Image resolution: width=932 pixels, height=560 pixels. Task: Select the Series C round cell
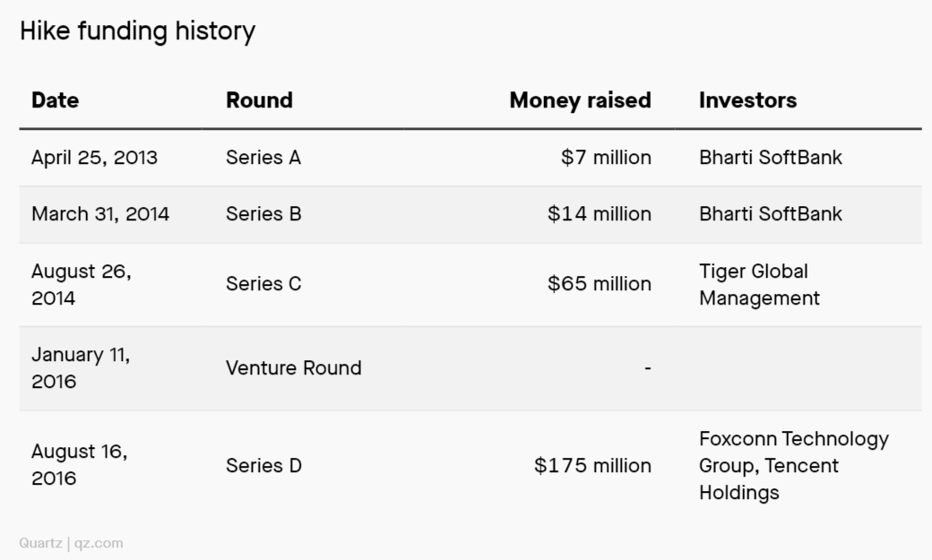pos(263,284)
